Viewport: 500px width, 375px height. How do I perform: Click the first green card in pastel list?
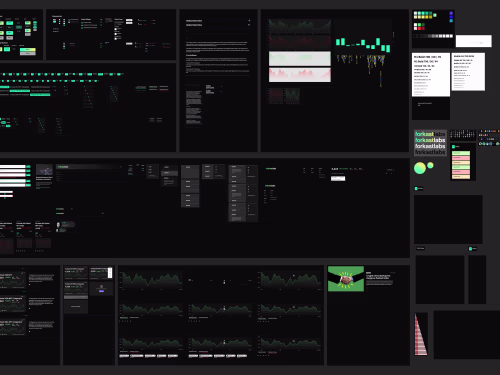click(461, 153)
